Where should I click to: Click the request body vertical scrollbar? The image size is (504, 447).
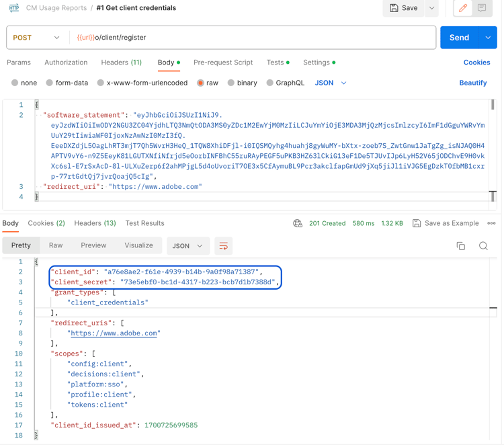493,150
